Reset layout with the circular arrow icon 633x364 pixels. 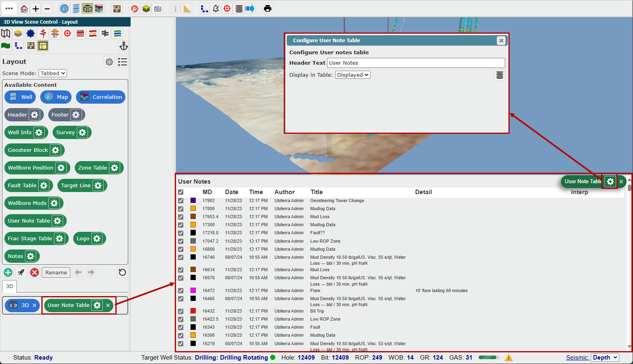(123, 272)
